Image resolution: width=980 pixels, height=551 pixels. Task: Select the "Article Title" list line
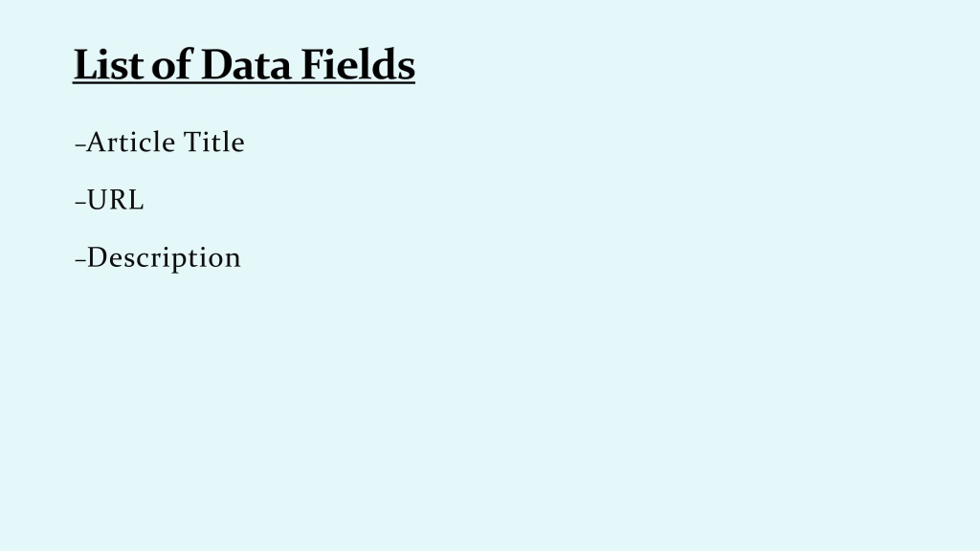160,142
